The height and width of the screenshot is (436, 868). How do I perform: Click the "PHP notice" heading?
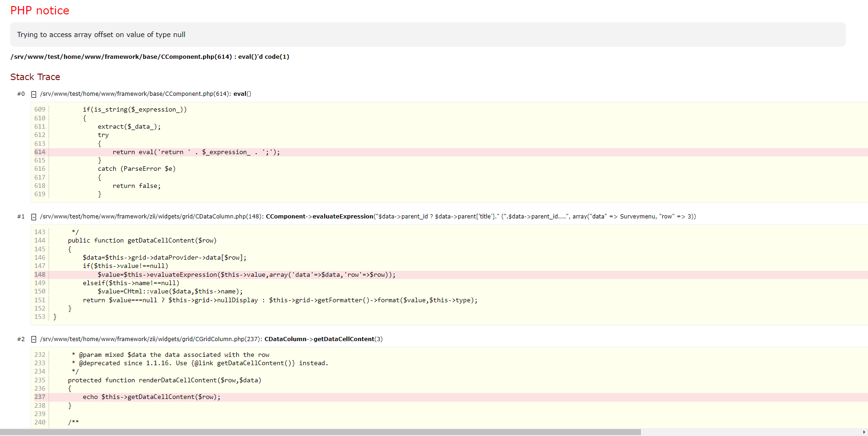pos(40,11)
